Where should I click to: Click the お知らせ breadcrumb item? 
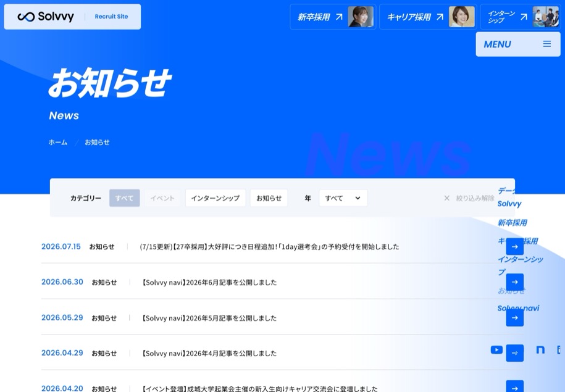tap(97, 143)
